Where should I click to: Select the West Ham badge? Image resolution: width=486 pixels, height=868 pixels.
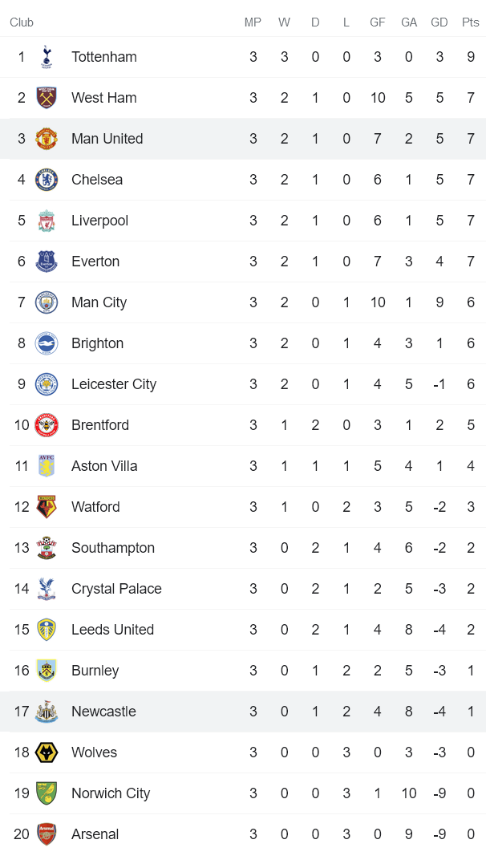pos(46,98)
